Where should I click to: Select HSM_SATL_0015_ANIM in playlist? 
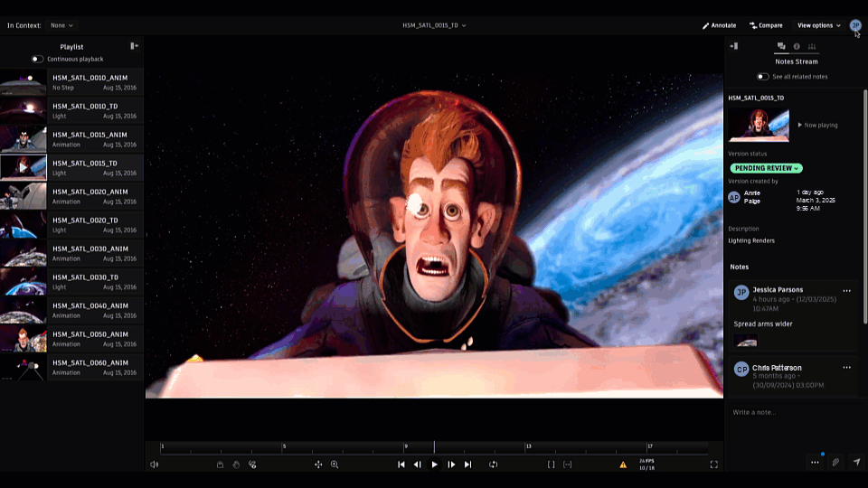(x=72, y=139)
